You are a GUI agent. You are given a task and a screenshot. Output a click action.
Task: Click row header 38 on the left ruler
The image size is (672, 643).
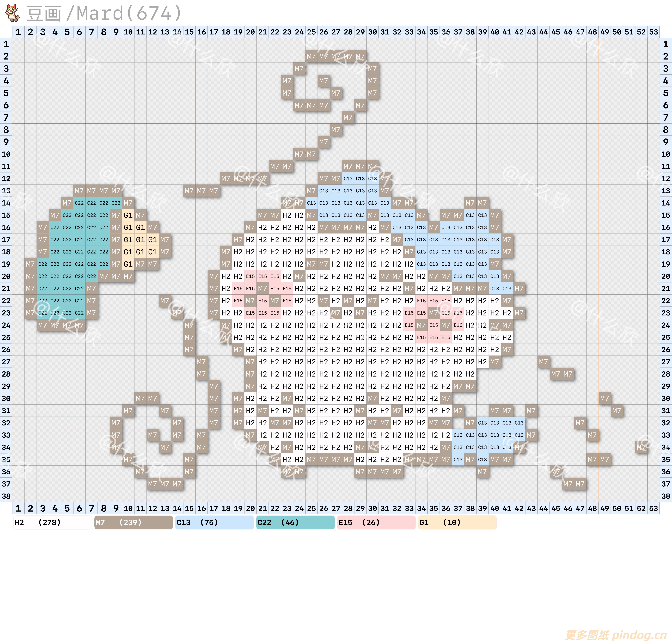pos(6,496)
